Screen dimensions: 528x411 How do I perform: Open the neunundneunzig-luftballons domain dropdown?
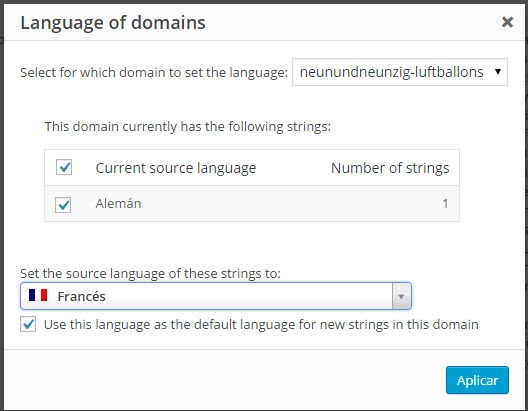tap(400, 72)
